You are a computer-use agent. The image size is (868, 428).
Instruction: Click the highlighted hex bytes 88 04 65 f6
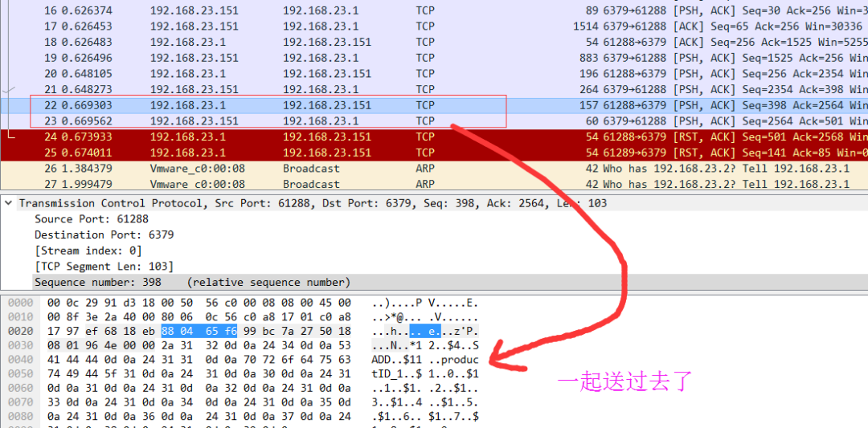(199, 331)
